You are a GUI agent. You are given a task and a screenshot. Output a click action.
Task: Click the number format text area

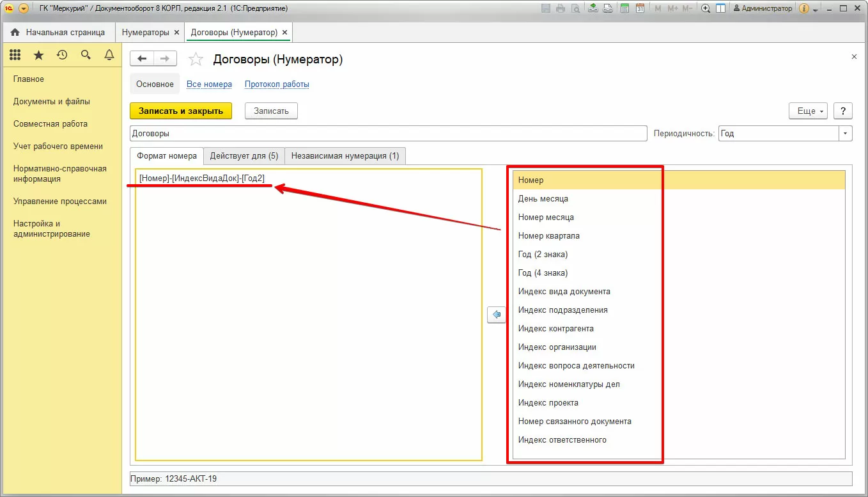pos(309,315)
